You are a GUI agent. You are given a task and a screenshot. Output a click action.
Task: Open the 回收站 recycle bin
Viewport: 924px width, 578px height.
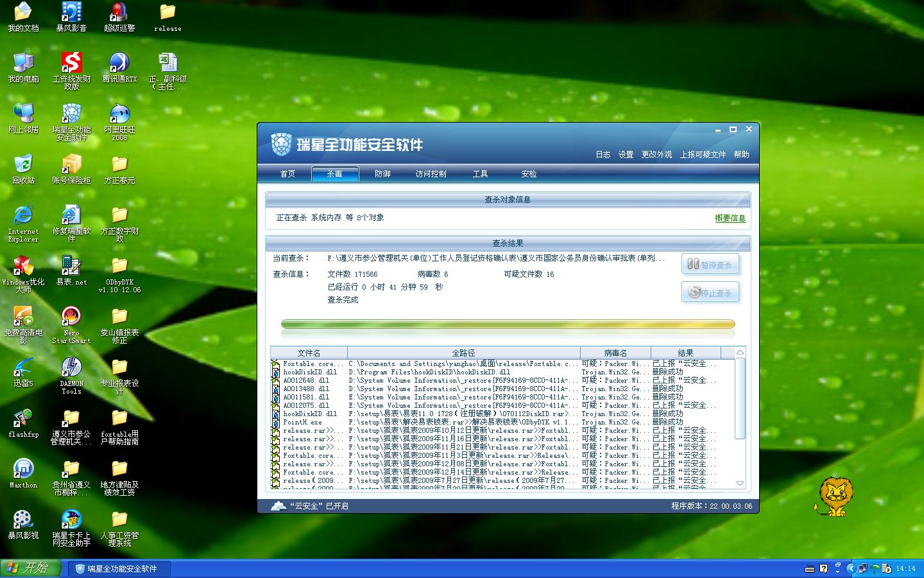pyautogui.click(x=23, y=169)
